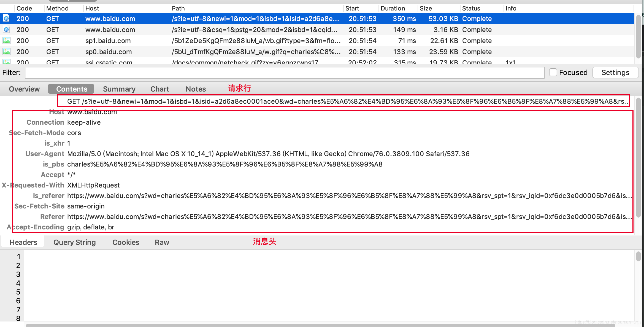Click into the Filter text field
The width and height of the screenshot is (644, 327).
(284, 73)
